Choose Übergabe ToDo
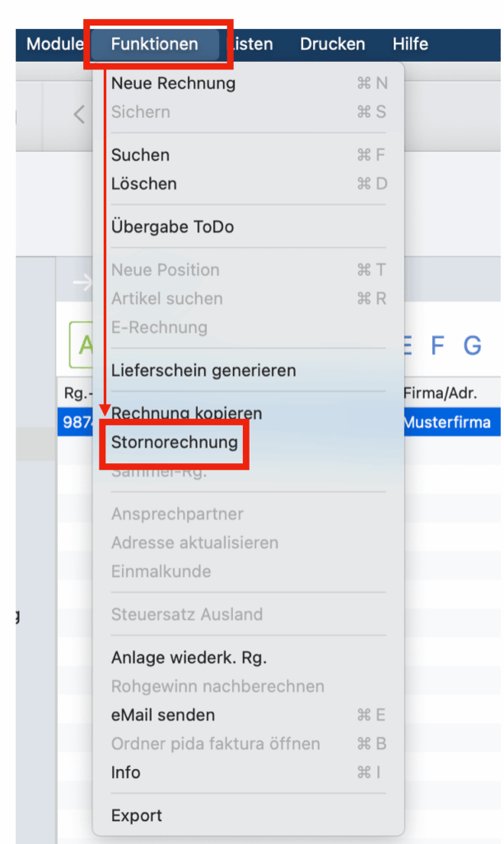Screen dimensions: 504x844 tap(172, 227)
